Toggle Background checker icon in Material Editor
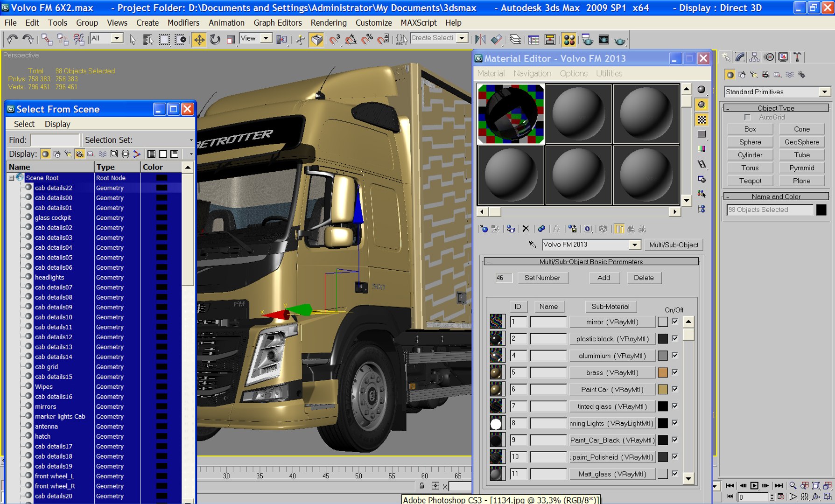 click(x=702, y=120)
